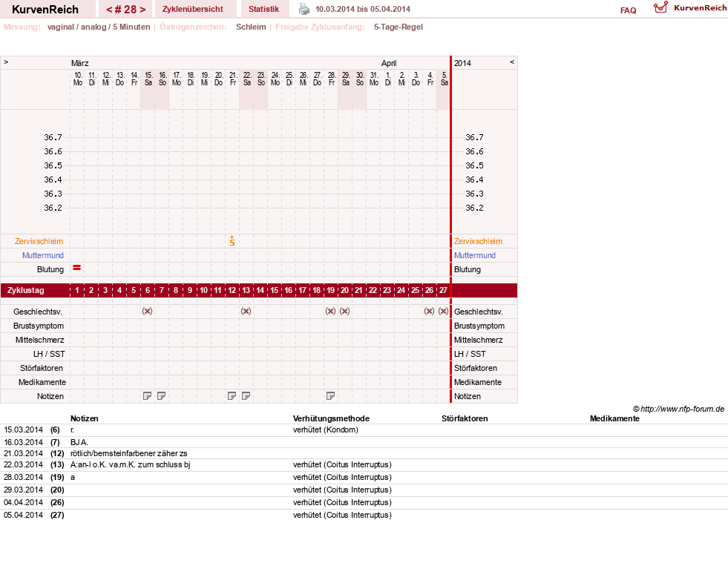This screenshot has height=566, width=728.
Task: Click the Zyklustag row label
Action: point(25,291)
